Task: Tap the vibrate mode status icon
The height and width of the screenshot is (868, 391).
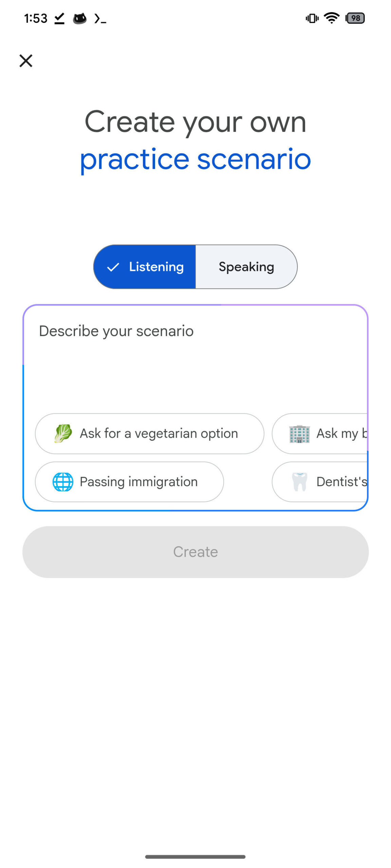Action: [x=312, y=18]
